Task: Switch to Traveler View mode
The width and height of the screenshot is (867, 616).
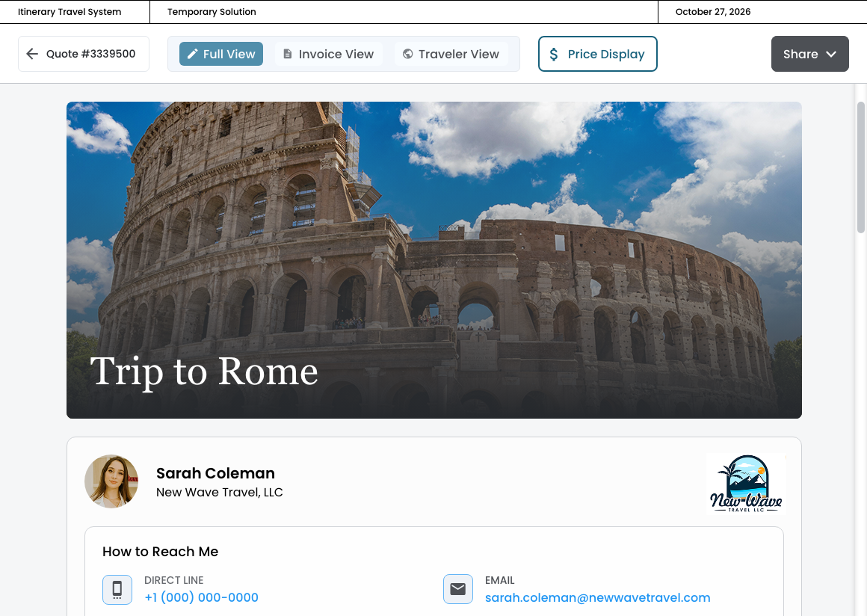Action: 451,54
